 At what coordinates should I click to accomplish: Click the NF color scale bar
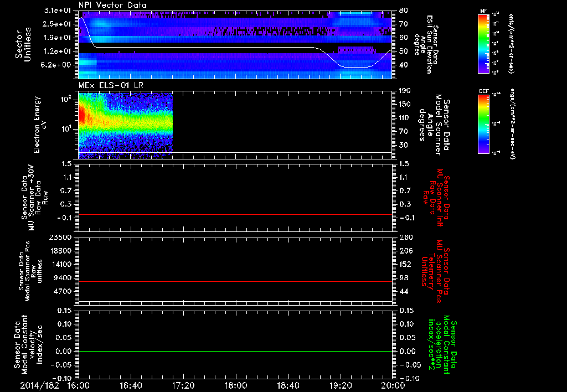pyautogui.click(x=484, y=43)
